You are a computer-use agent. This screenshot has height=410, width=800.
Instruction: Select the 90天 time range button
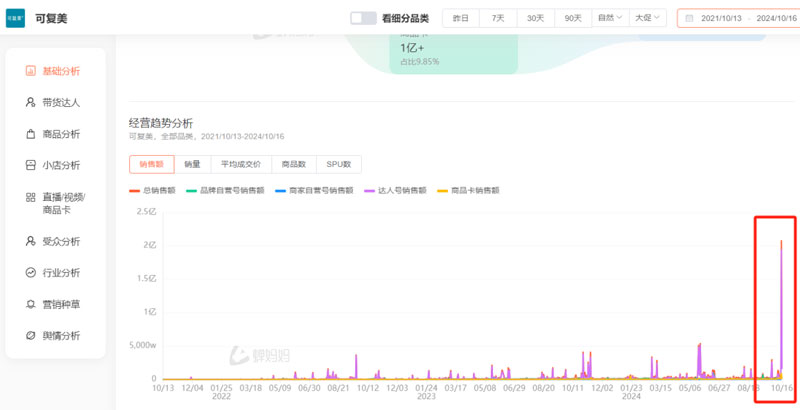573,18
